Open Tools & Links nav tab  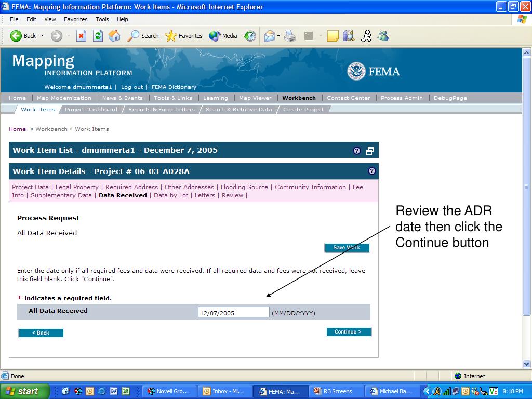tap(172, 98)
